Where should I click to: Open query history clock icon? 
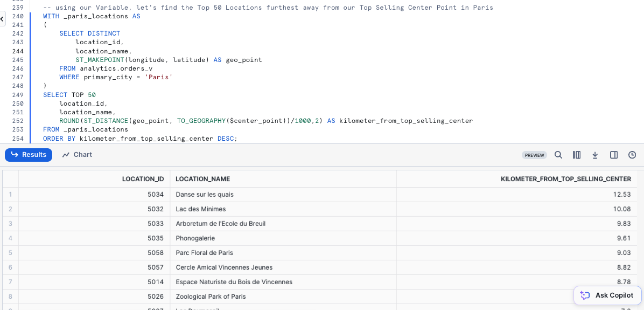[x=632, y=155]
